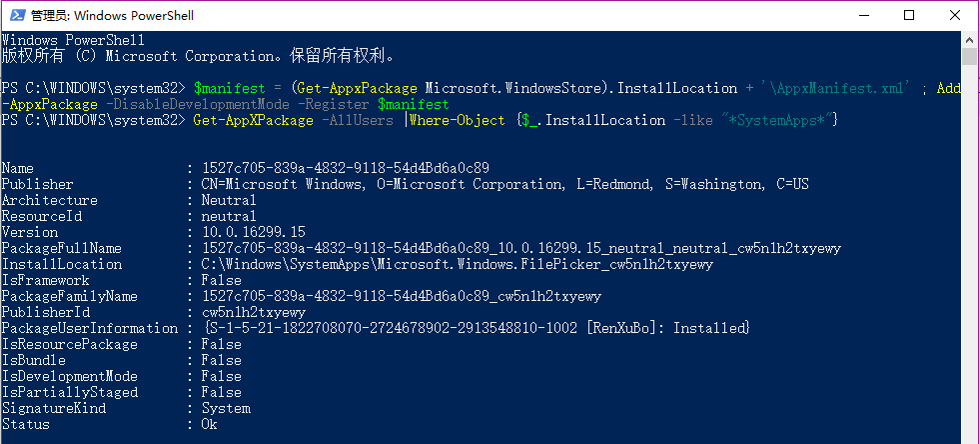Click the window title text in the title bar
Screen dimensions: 980x444
tap(113, 16)
